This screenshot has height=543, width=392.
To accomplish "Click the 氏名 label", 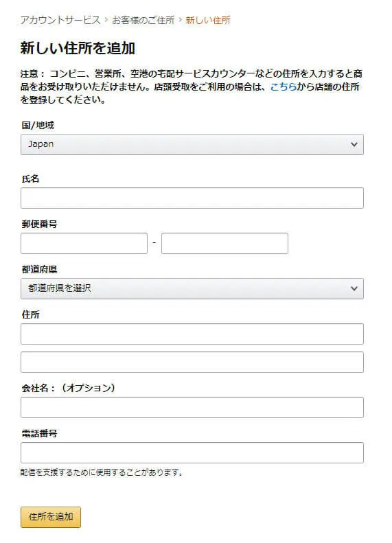I will point(30,178).
